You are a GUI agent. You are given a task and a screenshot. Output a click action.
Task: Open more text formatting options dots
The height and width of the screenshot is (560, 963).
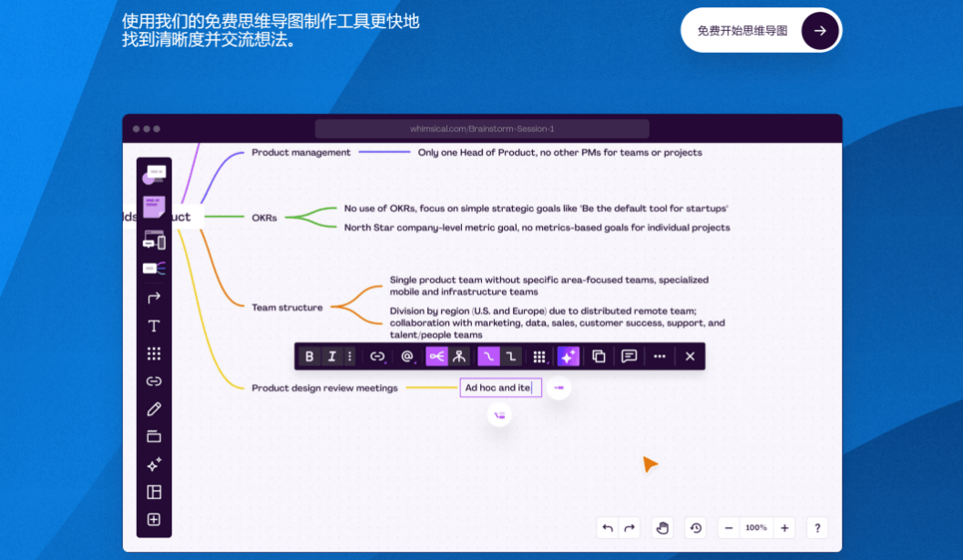click(x=350, y=357)
